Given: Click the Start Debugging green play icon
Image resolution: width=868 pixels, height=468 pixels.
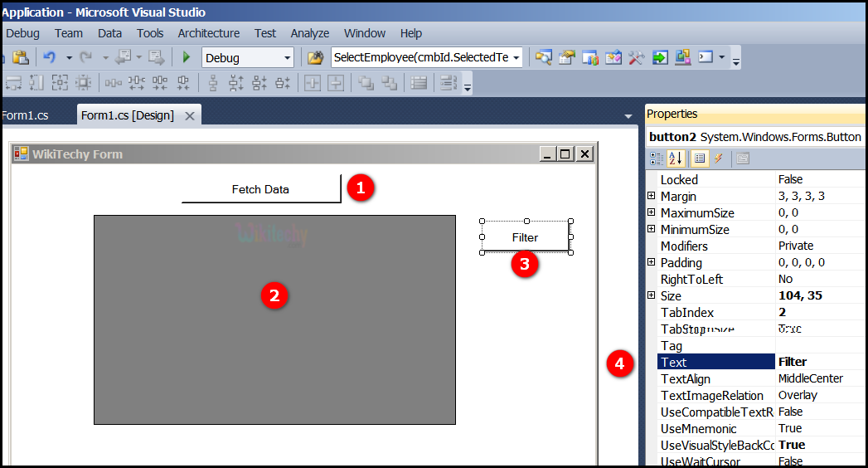Looking at the screenshot, I should pos(187,57).
